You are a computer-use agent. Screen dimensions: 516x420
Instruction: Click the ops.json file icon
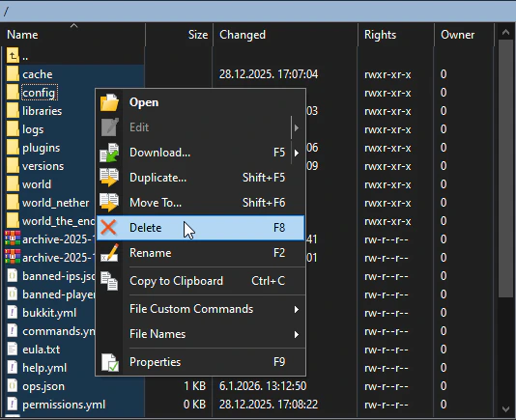[x=13, y=386]
